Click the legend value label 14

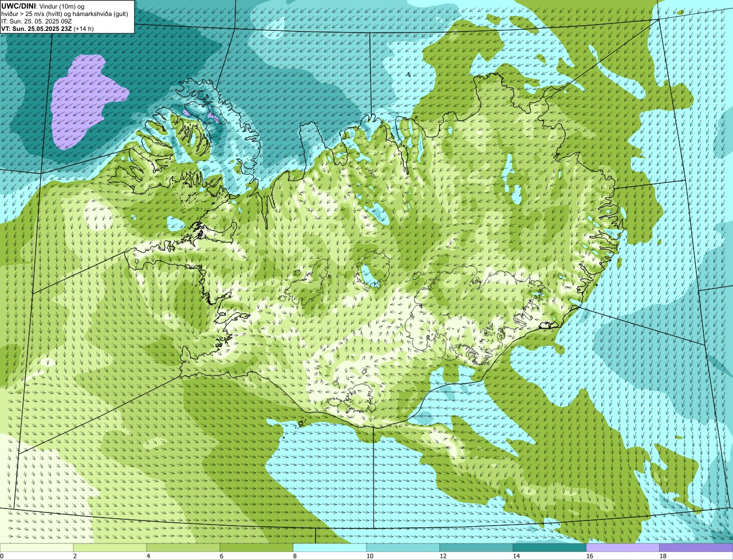517,556
